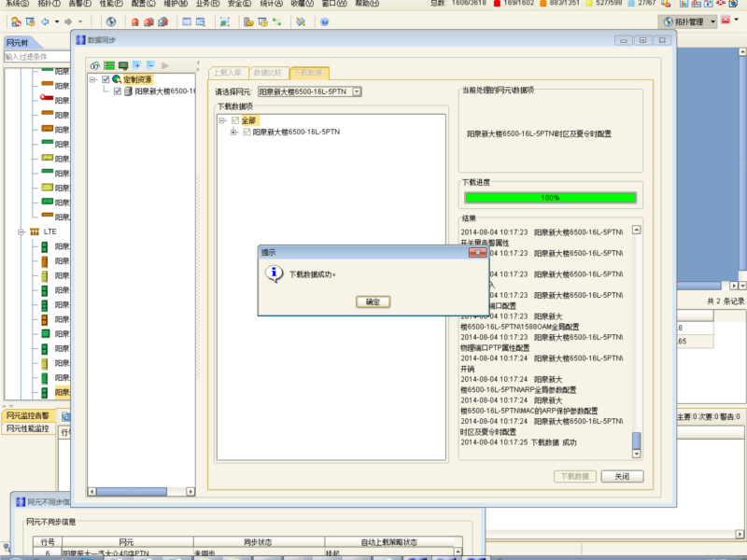This screenshot has width=747, height=560.
Task: Open the 请选择网元 dropdown list
Action: pos(356,91)
